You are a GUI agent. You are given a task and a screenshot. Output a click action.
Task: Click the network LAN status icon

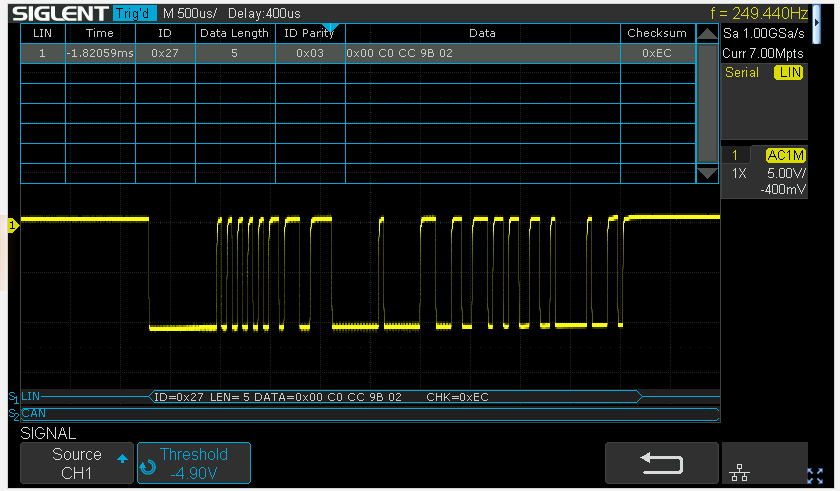click(739, 473)
